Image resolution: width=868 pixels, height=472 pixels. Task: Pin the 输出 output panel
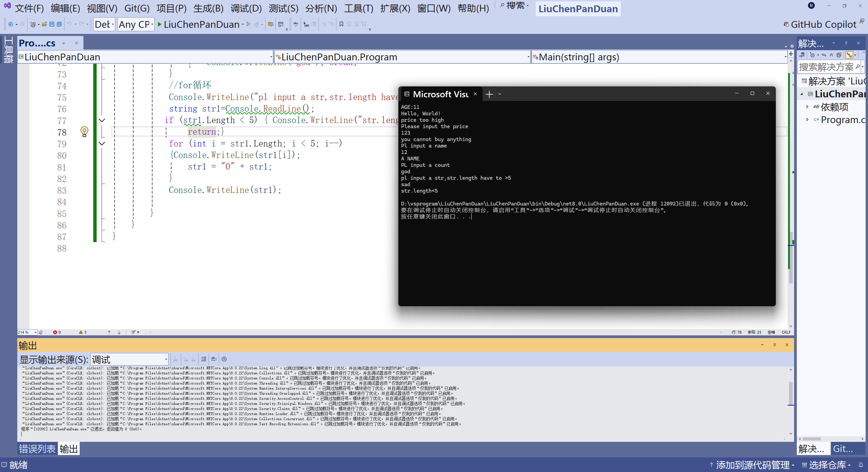pyautogui.click(x=774, y=345)
